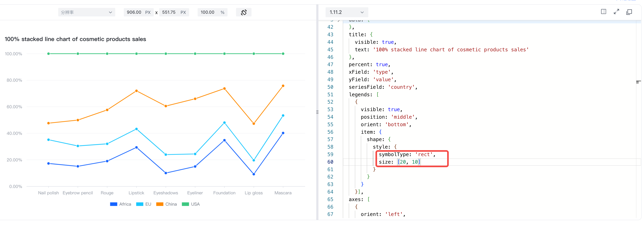Click the copy code icon
Viewport: 644px width, 250px height.
click(x=629, y=12)
